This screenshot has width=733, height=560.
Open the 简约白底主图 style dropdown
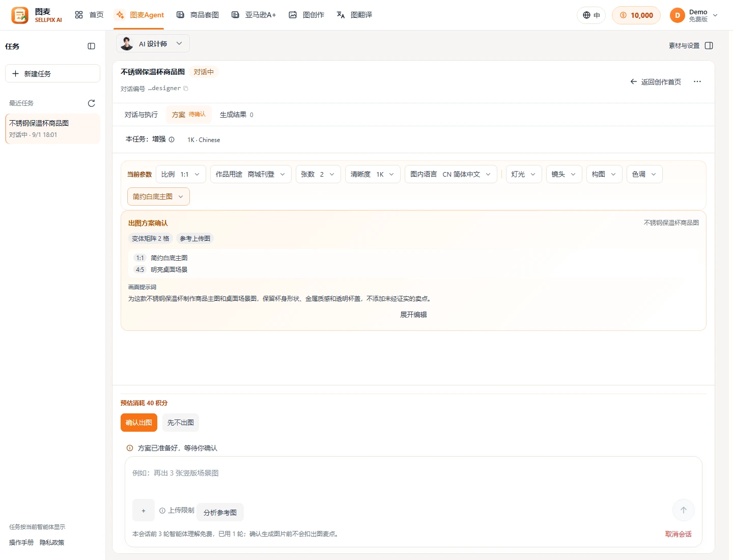click(158, 197)
